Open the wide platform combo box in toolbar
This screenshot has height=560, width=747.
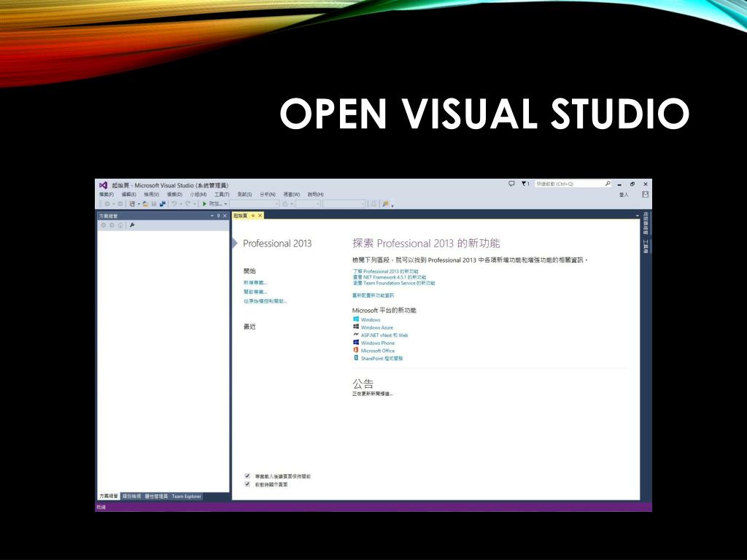click(344, 204)
